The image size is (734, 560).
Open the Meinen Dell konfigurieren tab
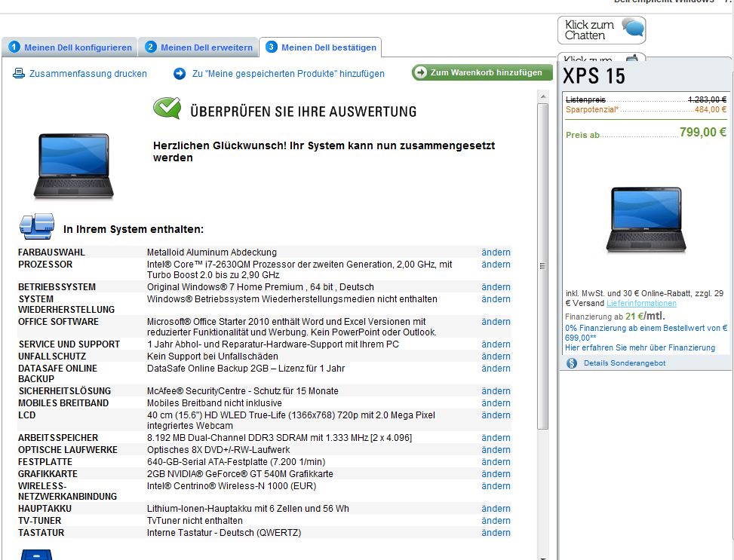[x=69, y=47]
